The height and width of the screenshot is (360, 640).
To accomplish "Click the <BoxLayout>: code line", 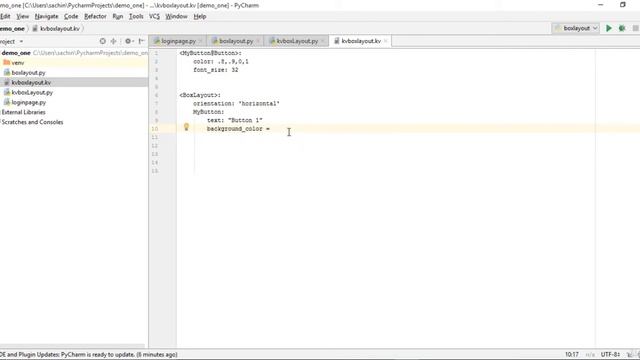I will [200, 95].
